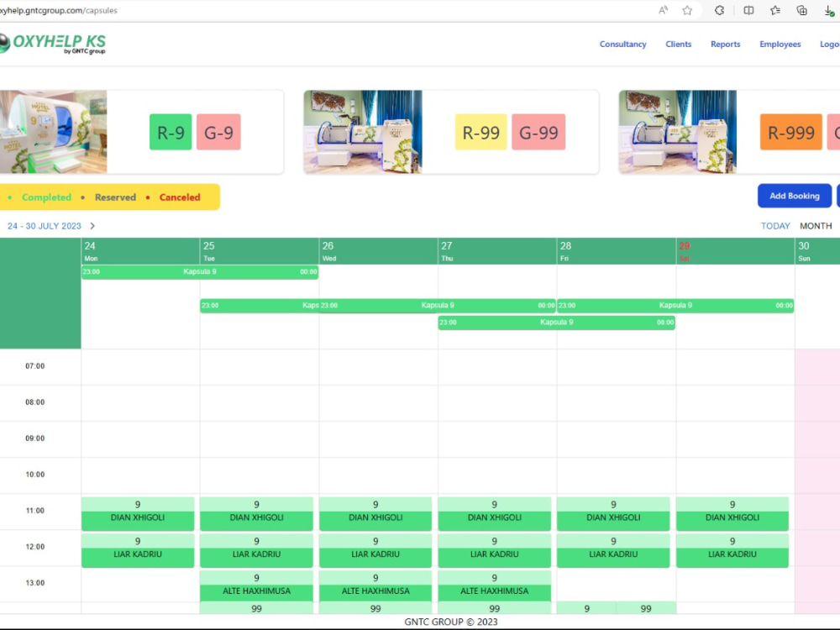Click the 10:00 time row label
This screenshot has height=630, width=840.
pyautogui.click(x=34, y=474)
